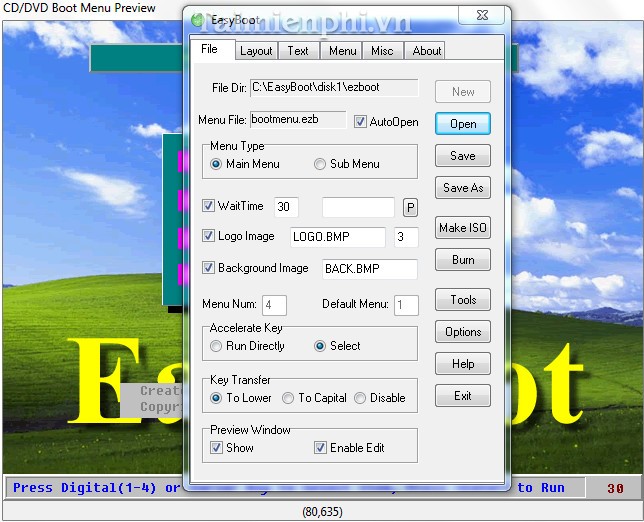Select the To Capital key transfer option

[x=288, y=398]
